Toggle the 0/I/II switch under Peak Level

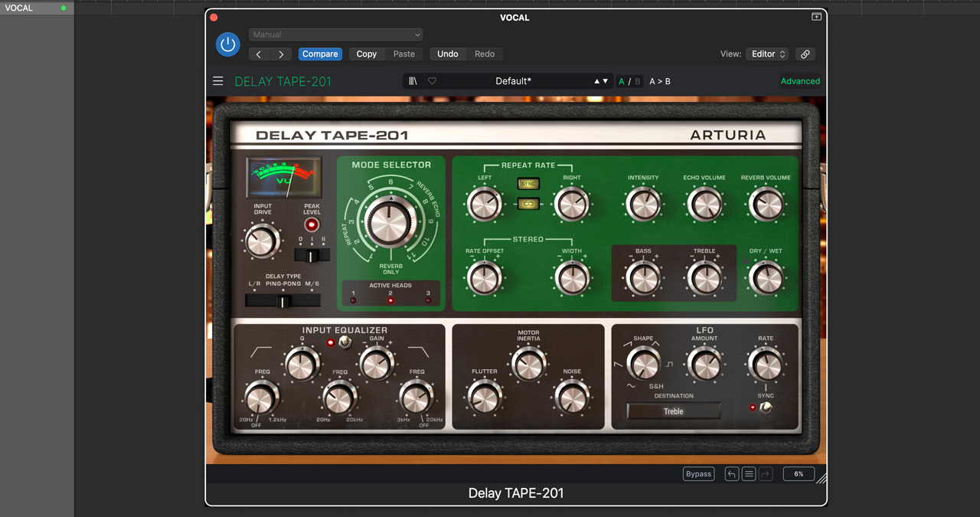click(312, 256)
